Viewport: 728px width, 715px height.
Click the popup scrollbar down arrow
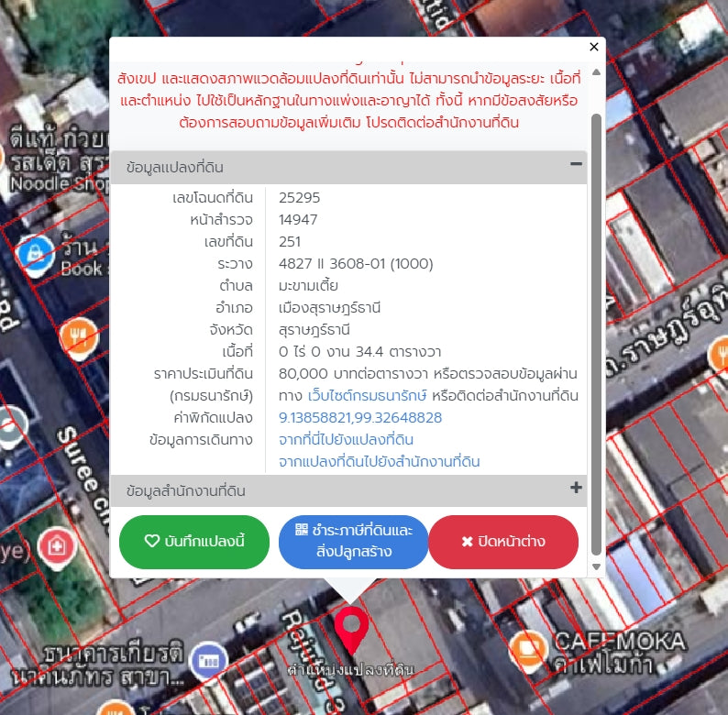(597, 566)
